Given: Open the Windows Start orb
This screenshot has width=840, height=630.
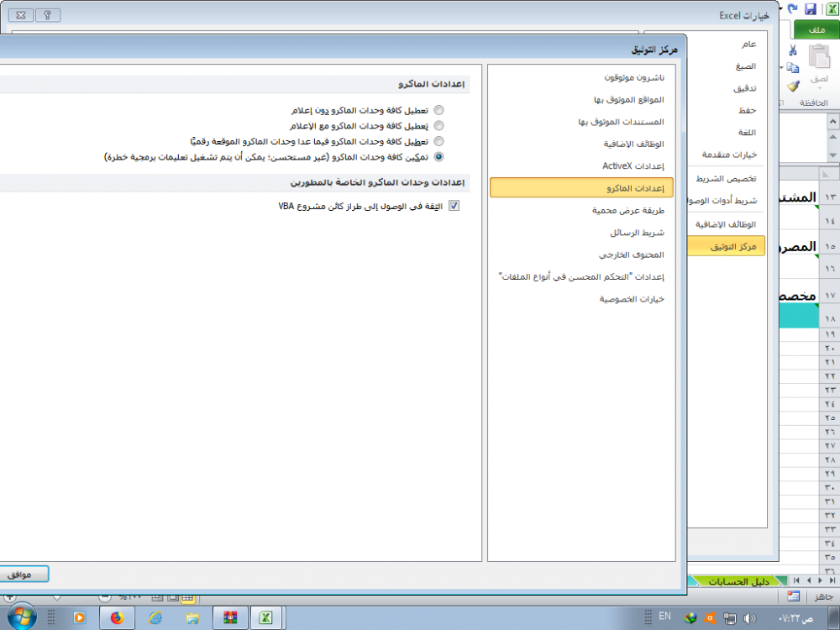Looking at the screenshot, I should pos(22,617).
